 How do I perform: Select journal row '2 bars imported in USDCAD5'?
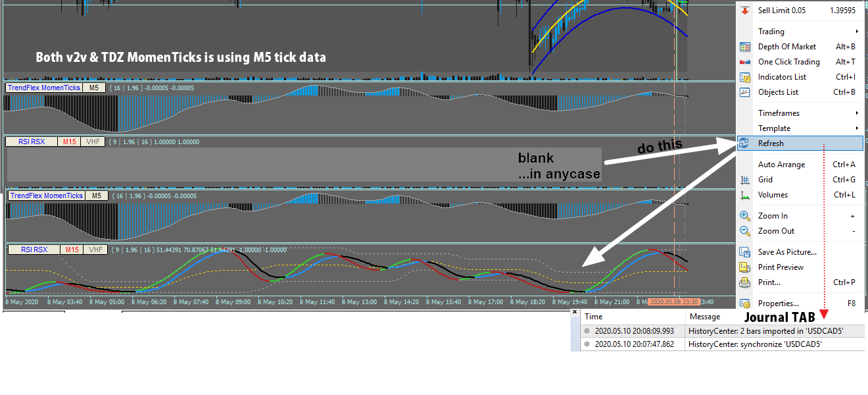722,331
